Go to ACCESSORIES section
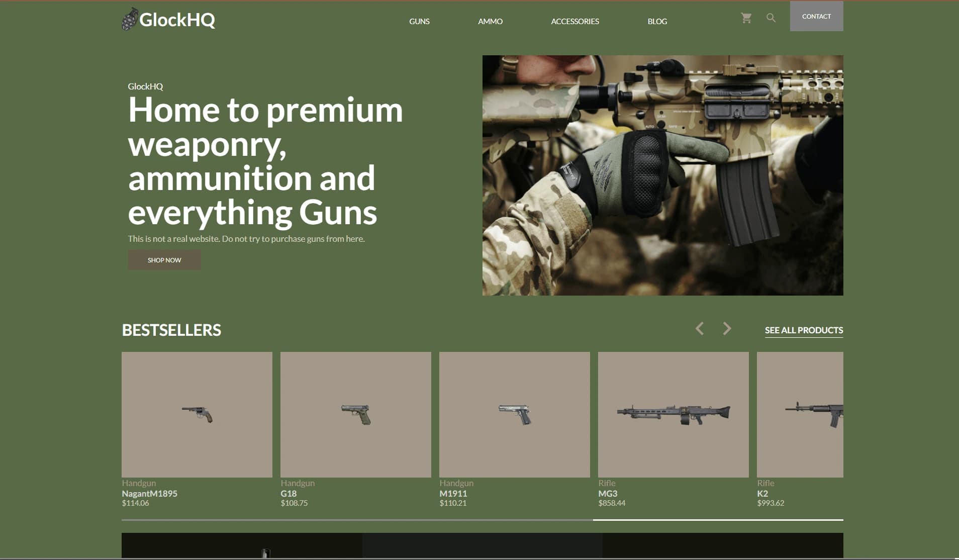 click(575, 21)
